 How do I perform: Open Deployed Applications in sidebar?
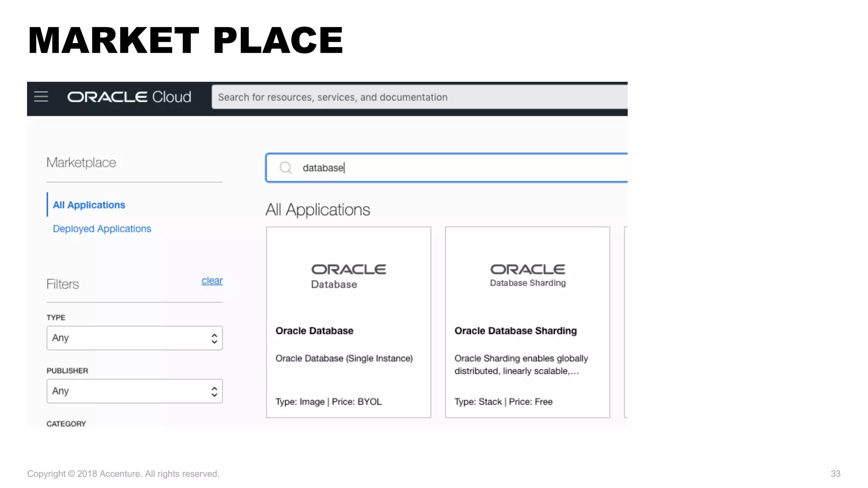click(x=102, y=229)
